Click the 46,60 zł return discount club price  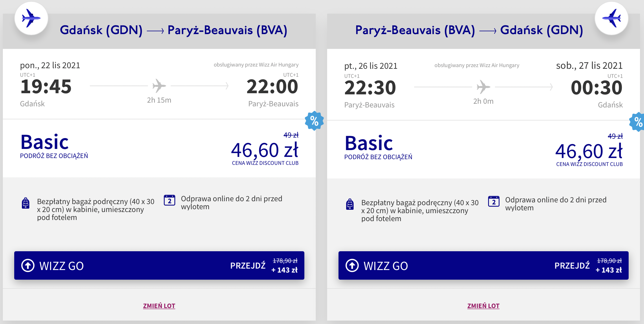(x=589, y=151)
